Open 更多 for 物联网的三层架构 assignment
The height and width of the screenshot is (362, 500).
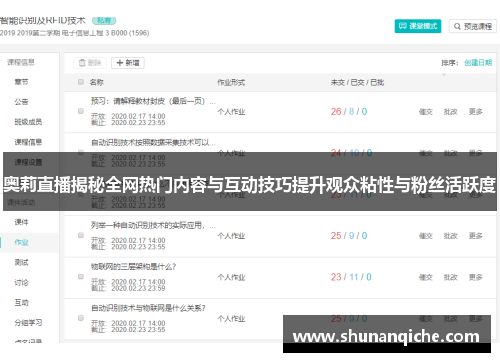(476, 277)
